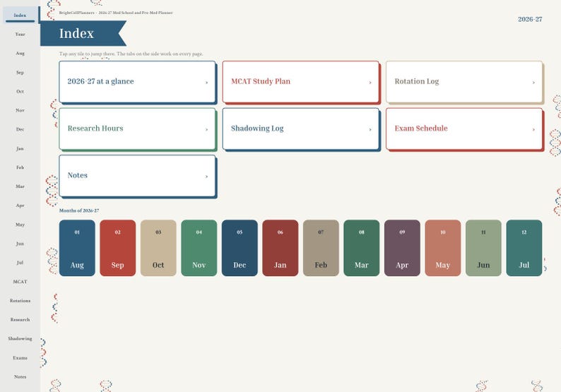The height and width of the screenshot is (392, 561).
Task: Go to the Dec side tab
Action: tap(20, 129)
